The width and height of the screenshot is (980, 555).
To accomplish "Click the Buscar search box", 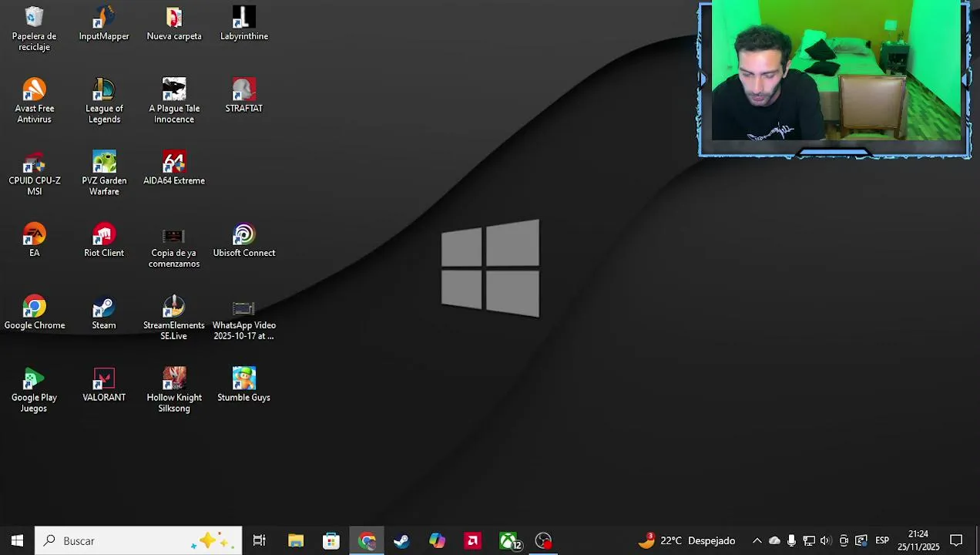I will [139, 540].
